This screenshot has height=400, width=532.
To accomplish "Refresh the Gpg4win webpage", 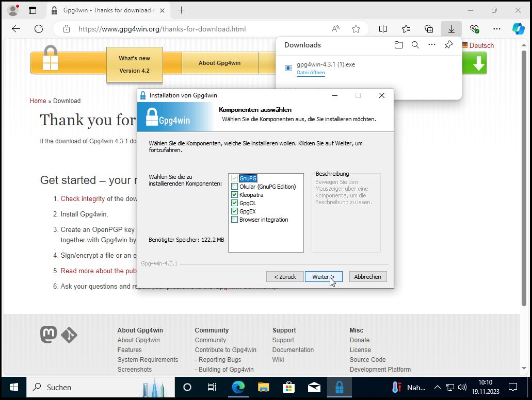I will (x=39, y=29).
